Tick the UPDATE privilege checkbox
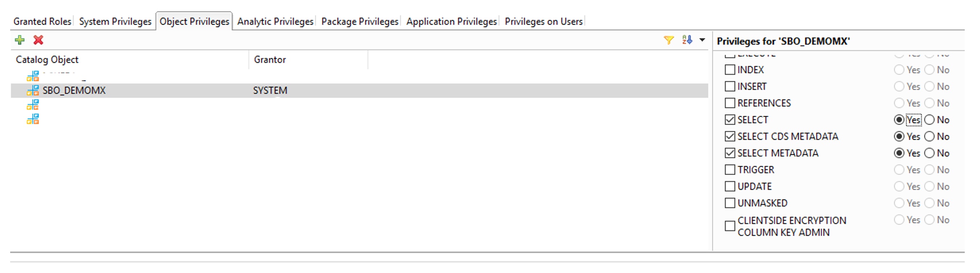980x273 pixels. [x=730, y=186]
